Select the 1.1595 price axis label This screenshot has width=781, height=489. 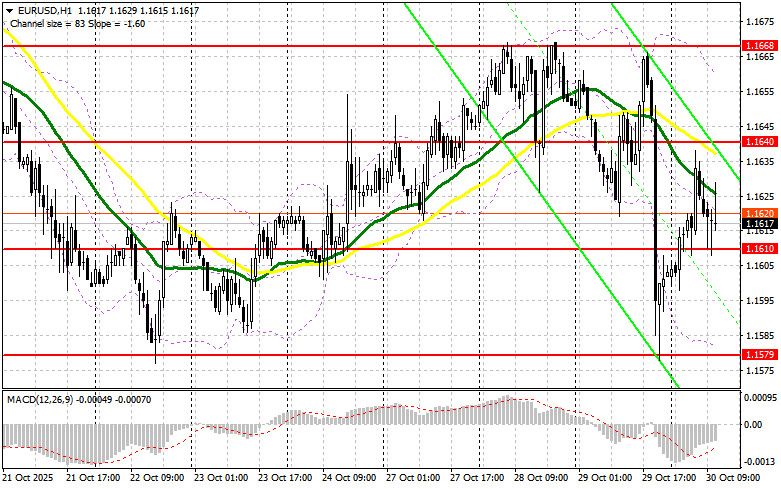tap(761, 300)
